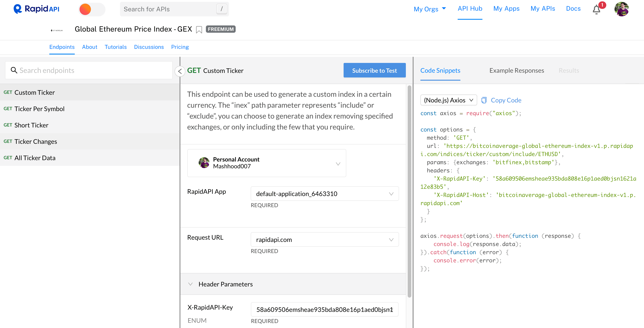Switch to the Pricing tab
The image size is (644, 328).
(x=180, y=46)
